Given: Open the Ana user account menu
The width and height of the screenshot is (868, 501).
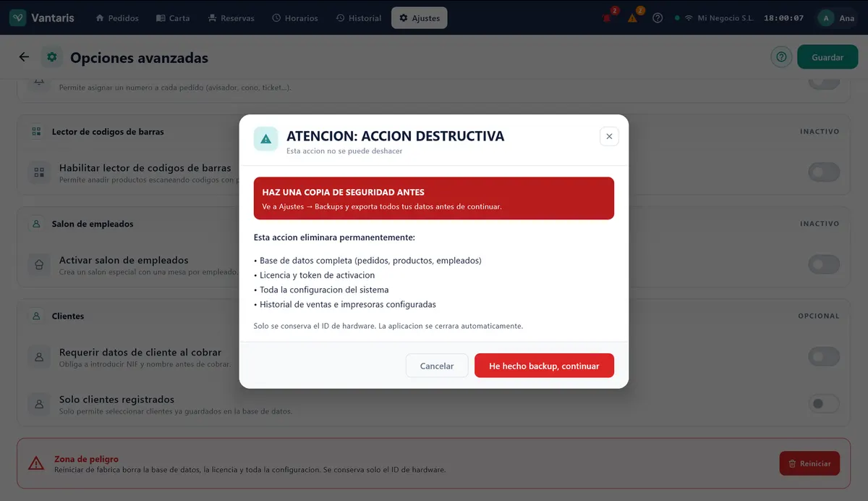Looking at the screenshot, I should coord(837,18).
